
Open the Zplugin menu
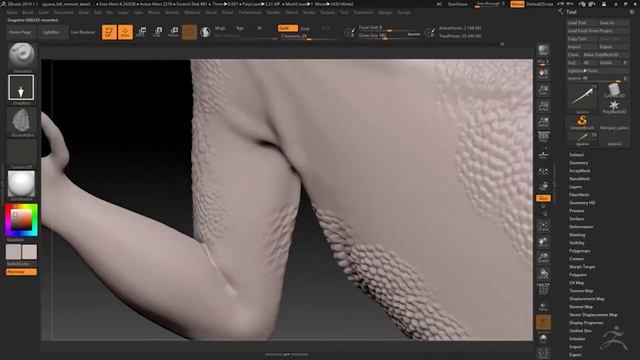coord(385,13)
